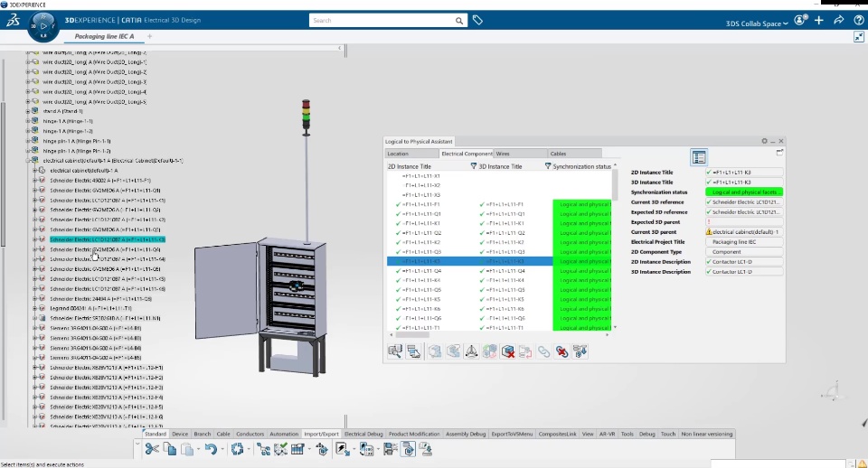Screen dimensions: 868x468
Task: Click the table grid icon in bottom toolbar
Action: [x=297, y=449]
